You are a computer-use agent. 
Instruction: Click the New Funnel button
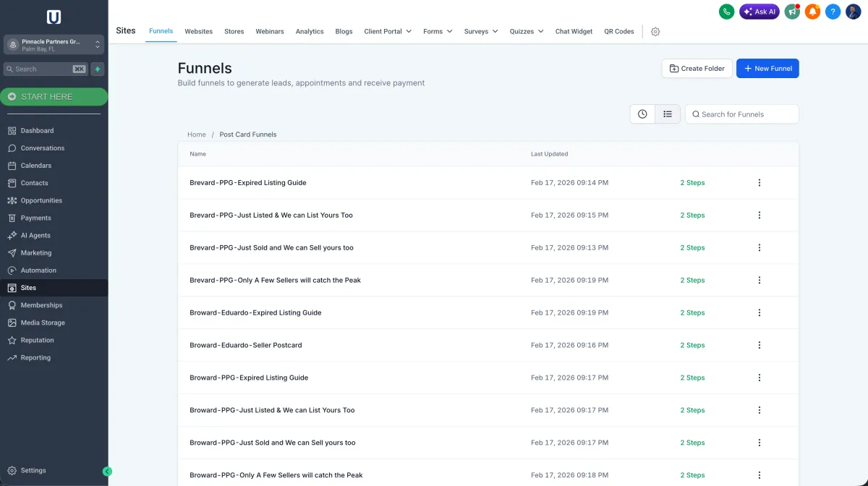click(x=767, y=69)
